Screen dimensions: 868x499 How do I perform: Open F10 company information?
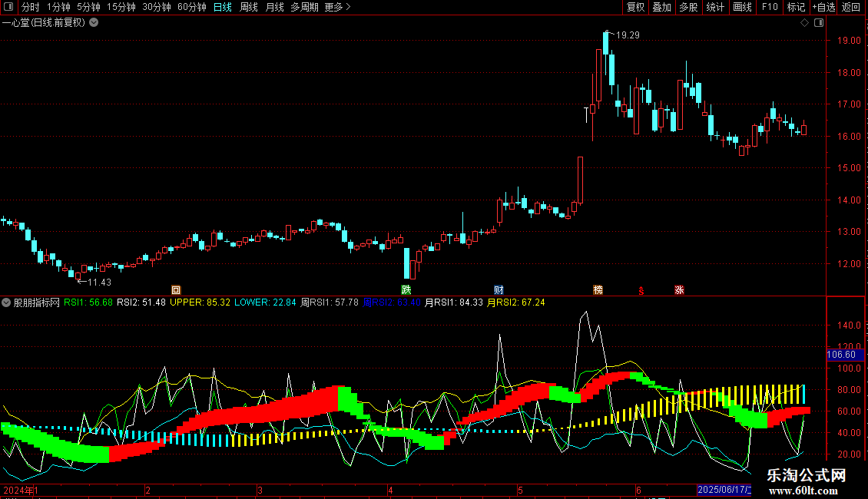[x=770, y=7]
